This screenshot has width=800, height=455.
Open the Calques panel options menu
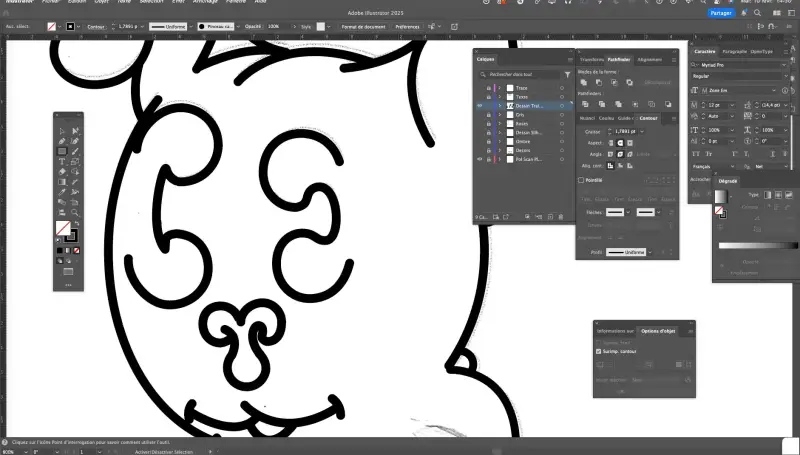(x=570, y=60)
